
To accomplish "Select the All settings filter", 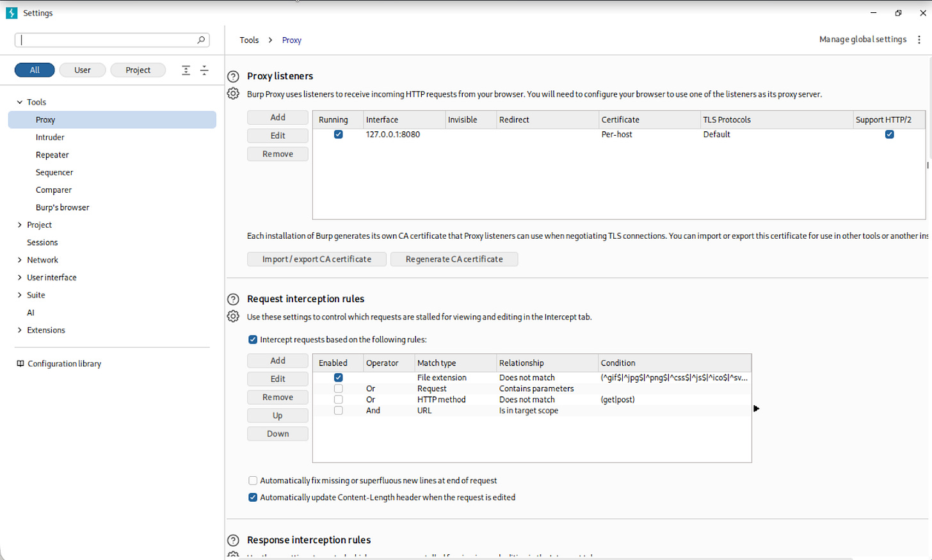I will (x=35, y=70).
